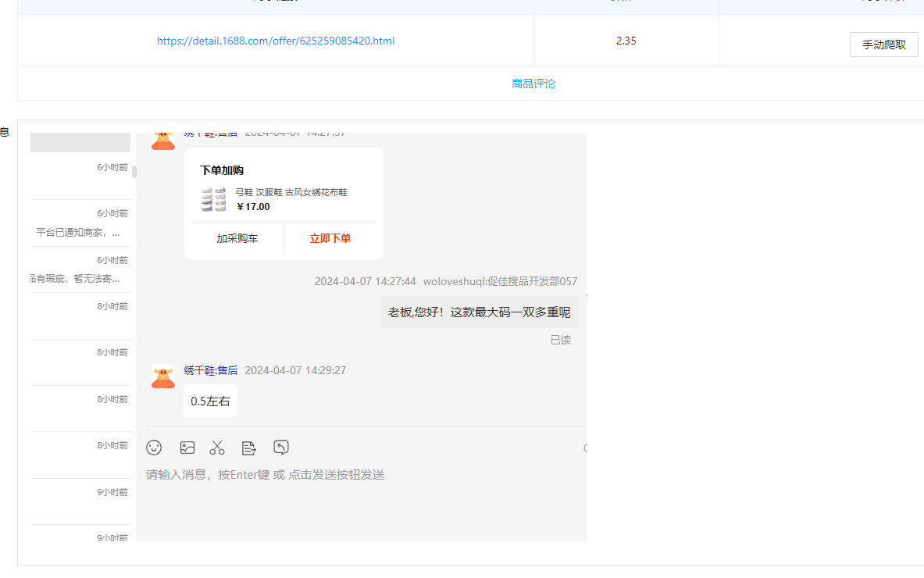Click 绣千鞋 avatar beside 0.5左右 message
The width and height of the screenshot is (924, 578).
click(x=163, y=376)
